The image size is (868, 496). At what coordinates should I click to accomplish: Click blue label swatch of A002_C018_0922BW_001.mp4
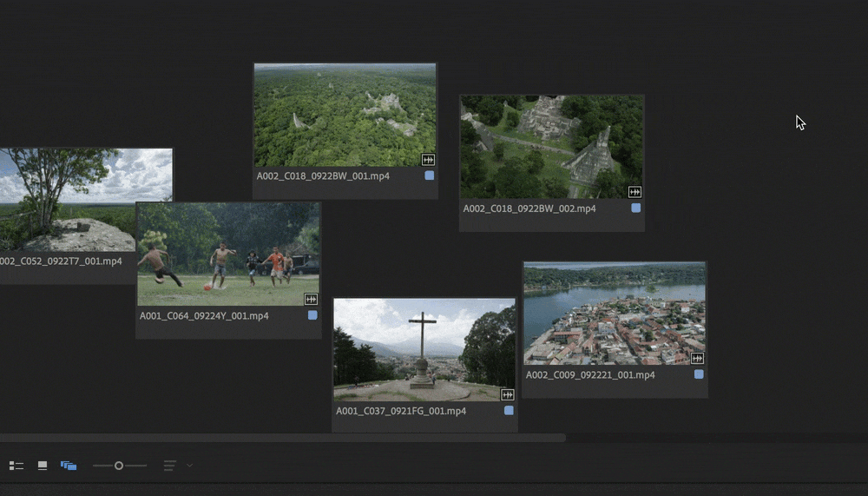pos(430,175)
